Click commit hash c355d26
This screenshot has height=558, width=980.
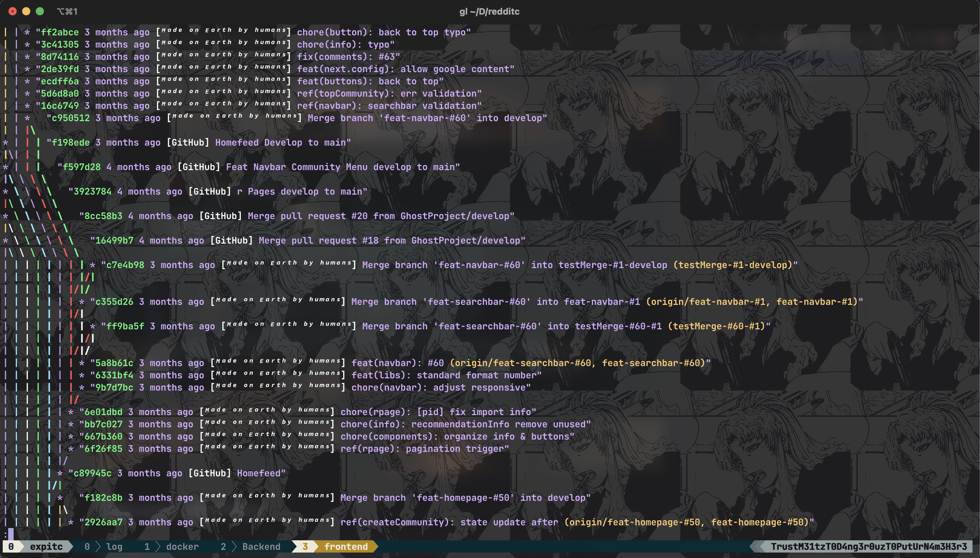click(x=114, y=302)
